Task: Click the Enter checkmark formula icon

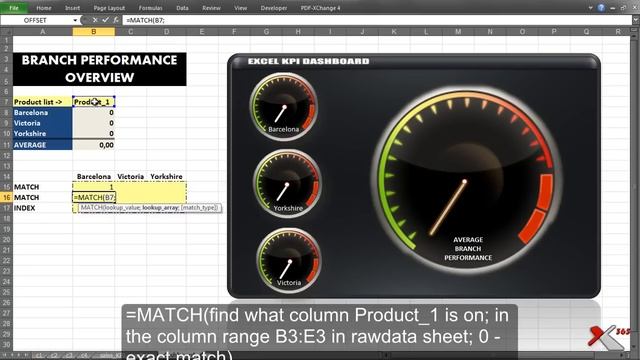Action: [x=106, y=20]
